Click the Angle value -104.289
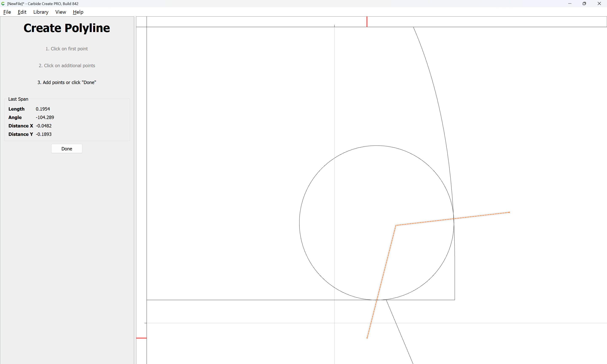Screen dimensions: 607x364 tap(45, 117)
